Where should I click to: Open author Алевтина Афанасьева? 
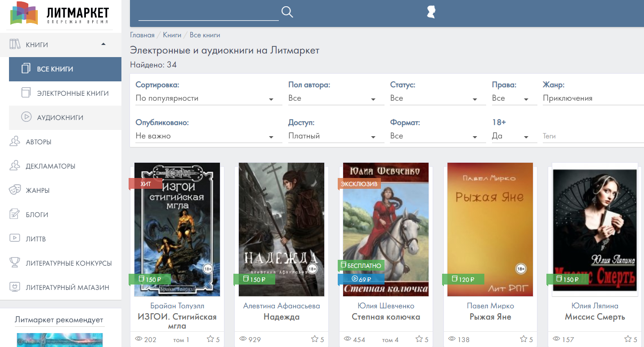282,306
